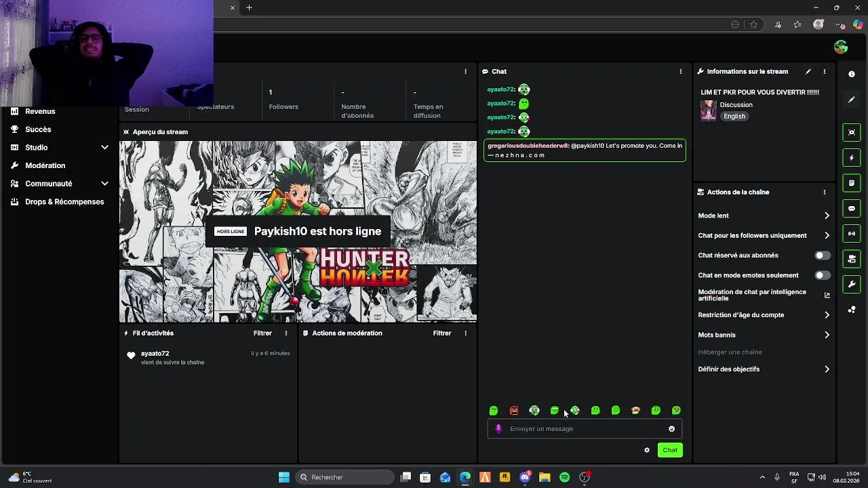Open the session stats three-dot menu
The image size is (868, 488).
[465, 71]
